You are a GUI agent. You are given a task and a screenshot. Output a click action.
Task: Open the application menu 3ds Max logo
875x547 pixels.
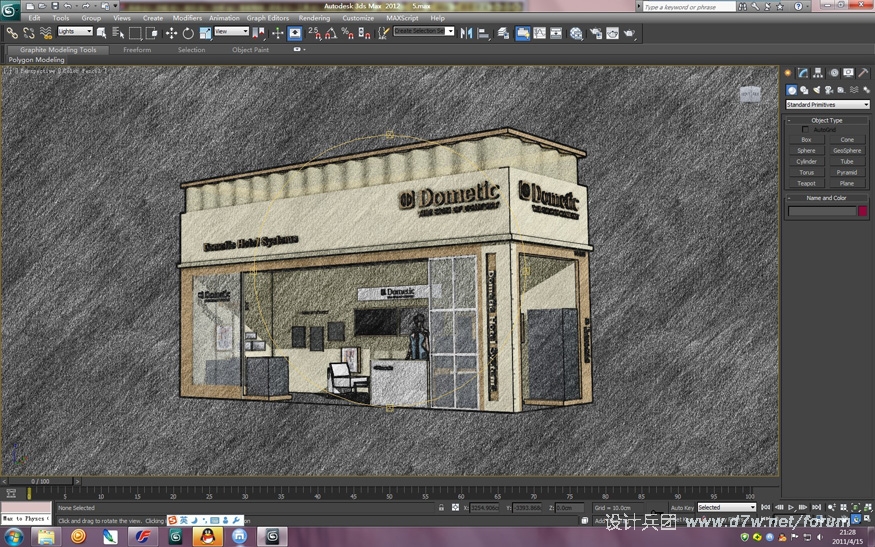(10, 9)
